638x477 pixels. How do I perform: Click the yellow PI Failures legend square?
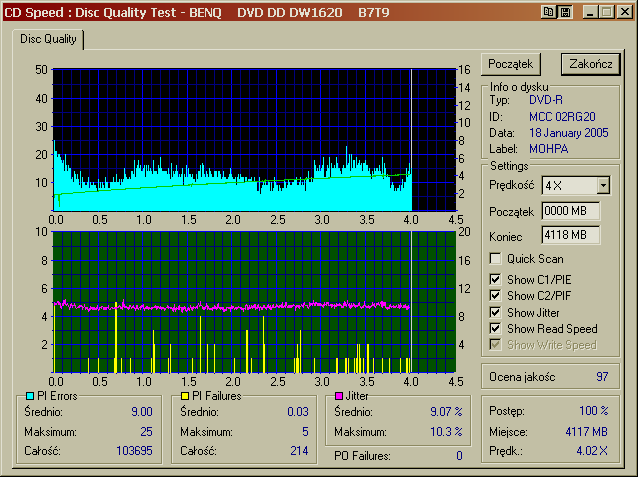[x=185, y=396]
